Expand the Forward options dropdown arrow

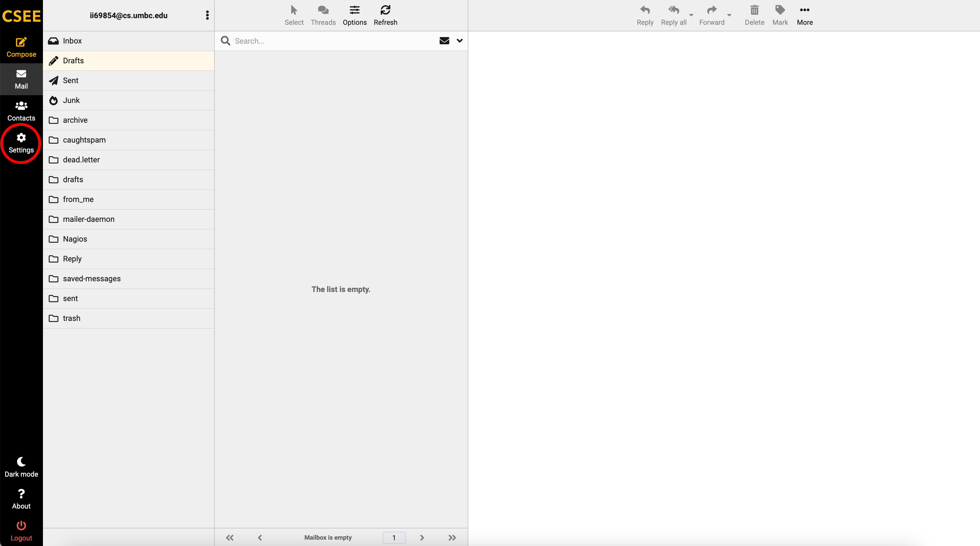[x=729, y=15]
